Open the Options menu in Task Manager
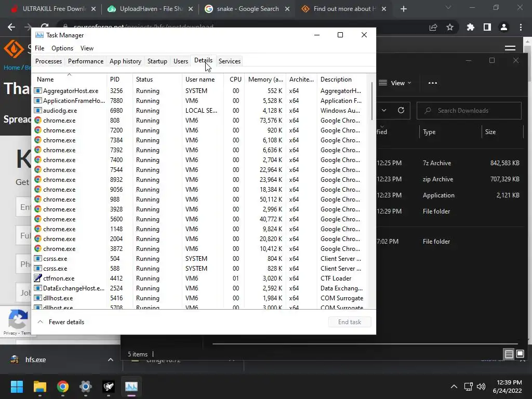532x399 pixels. (x=62, y=48)
